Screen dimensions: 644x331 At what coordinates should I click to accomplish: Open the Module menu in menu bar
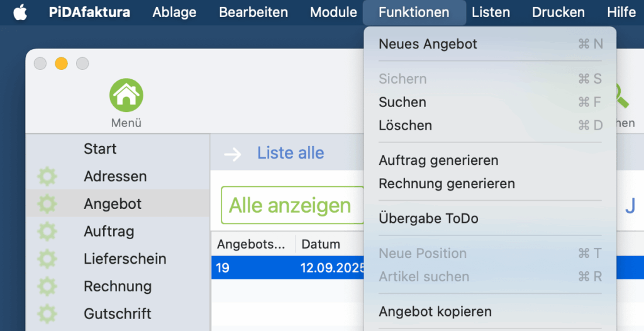tap(333, 13)
